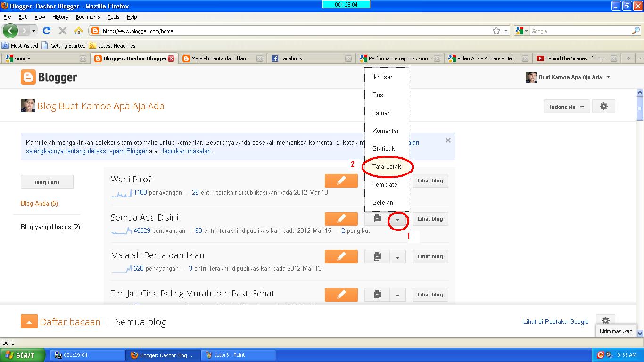The width and height of the screenshot is (644, 362).
Task: Dismiss the spam detection notice
Action: click(x=448, y=140)
